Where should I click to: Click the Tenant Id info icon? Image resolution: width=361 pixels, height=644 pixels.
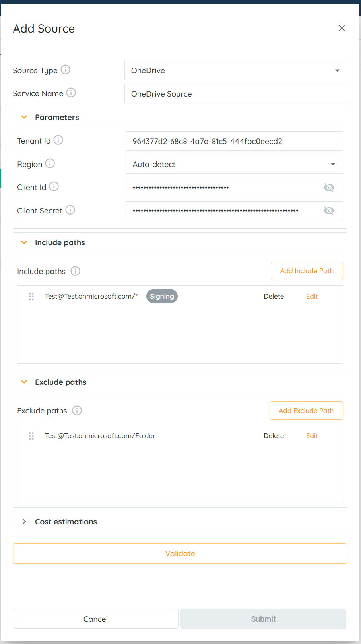[x=58, y=140]
